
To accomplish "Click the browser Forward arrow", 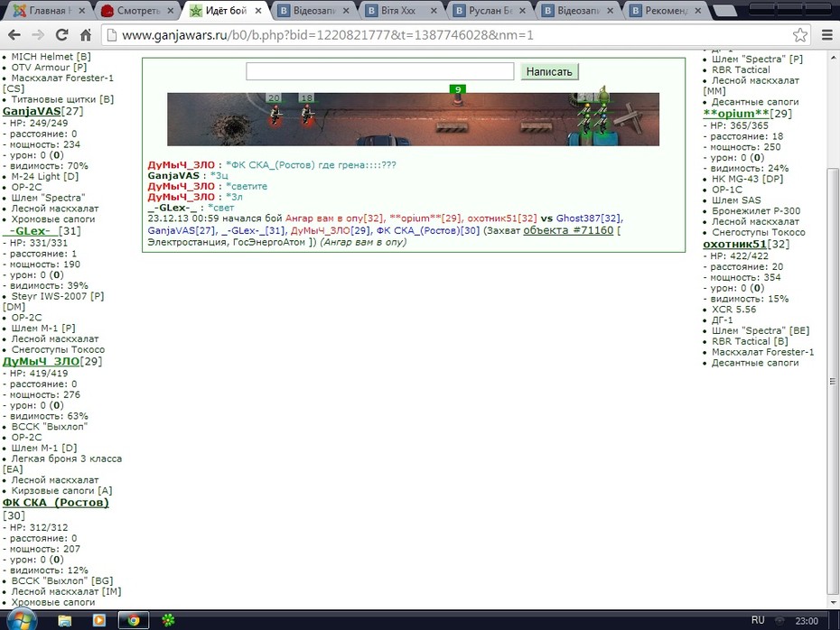I will point(38,35).
